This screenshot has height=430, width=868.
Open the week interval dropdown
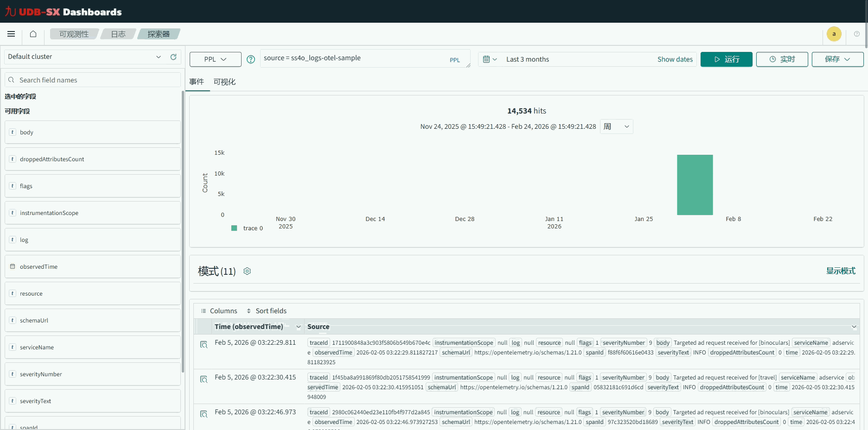pos(616,126)
